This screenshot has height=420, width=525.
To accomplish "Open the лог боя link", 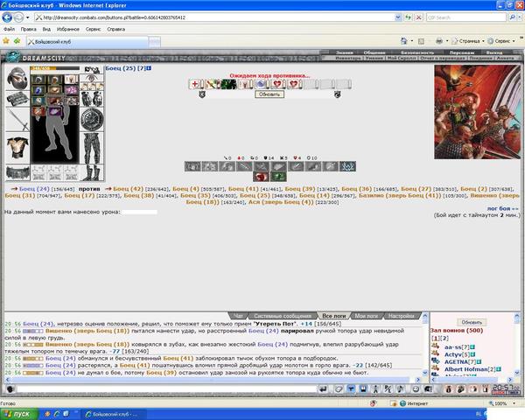I will (x=502, y=208).
